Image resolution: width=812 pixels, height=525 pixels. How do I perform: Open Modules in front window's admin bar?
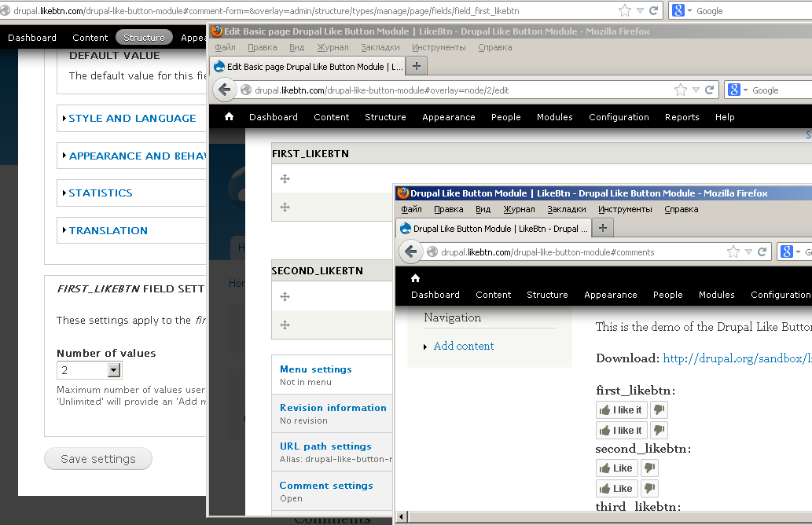tap(716, 295)
